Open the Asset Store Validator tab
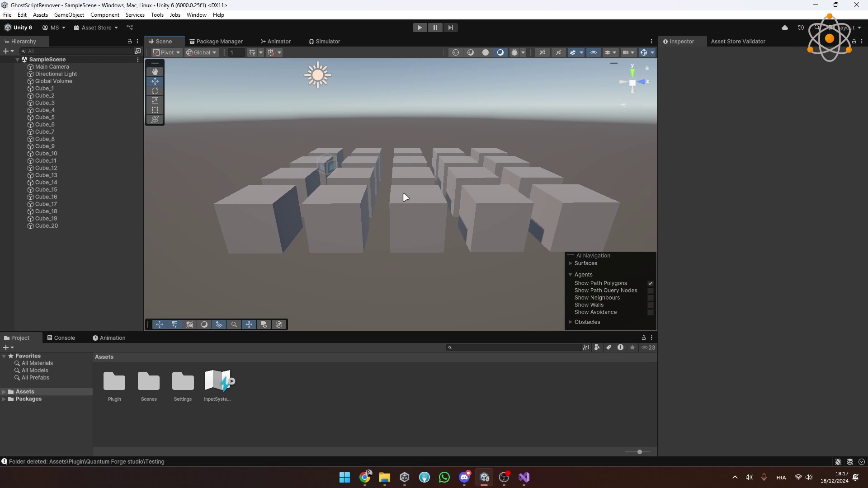Screen dimensions: 868x488 [738, 42]
